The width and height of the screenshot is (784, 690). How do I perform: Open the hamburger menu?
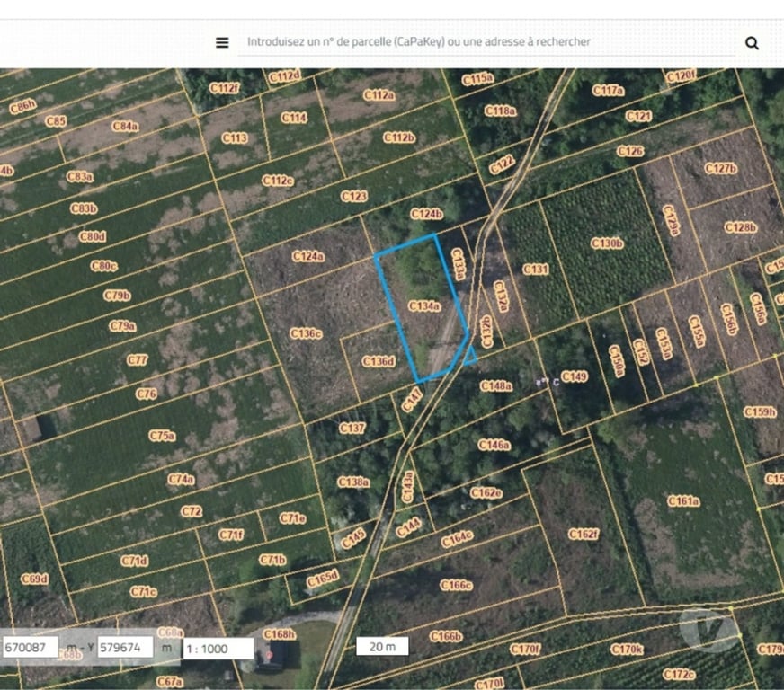(x=222, y=43)
